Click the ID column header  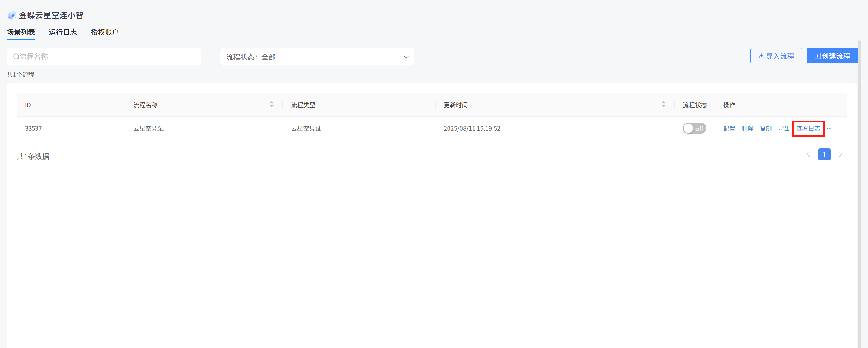[28, 105]
